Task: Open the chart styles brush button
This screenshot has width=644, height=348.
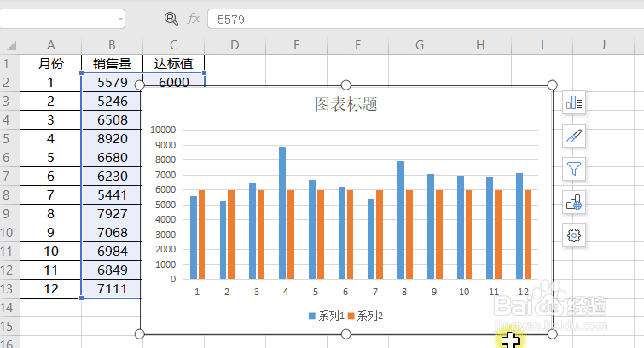Action: pos(574,136)
